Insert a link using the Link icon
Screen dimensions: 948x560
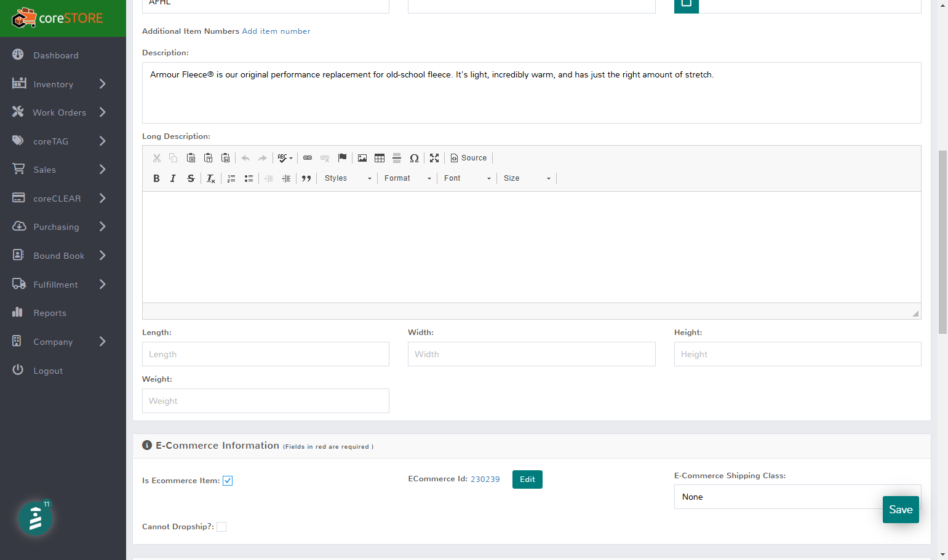pos(308,158)
